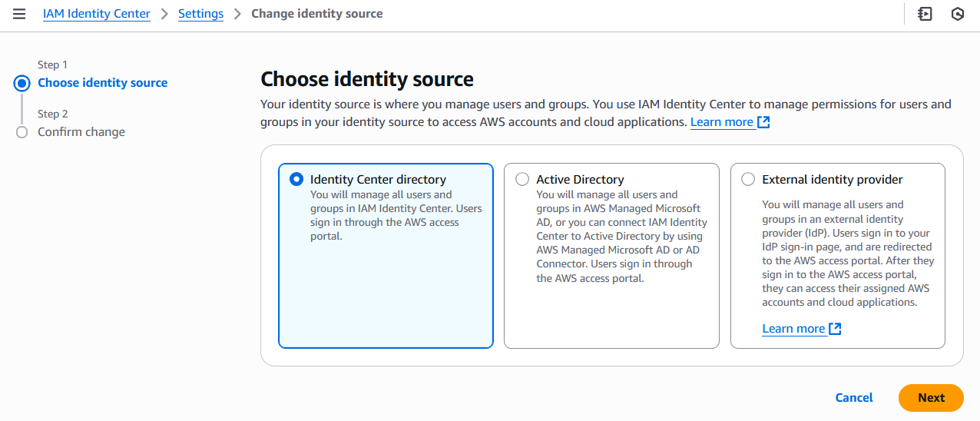
Task: Click the Step 1 wizard indicator circle
Action: click(22, 83)
